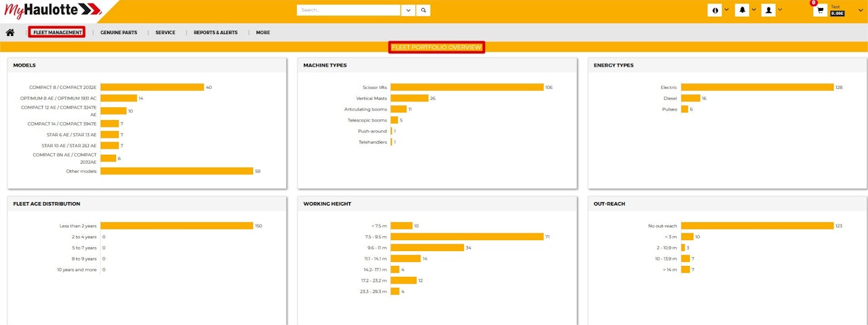Expand the search category dropdown
The width and height of the screenshot is (868, 325).
408,10
